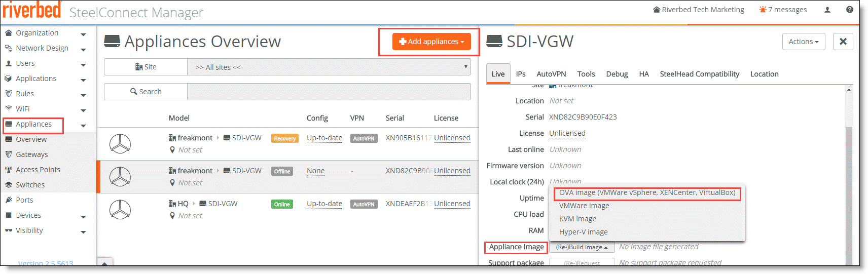Open the 7 messages notifications

[783, 10]
